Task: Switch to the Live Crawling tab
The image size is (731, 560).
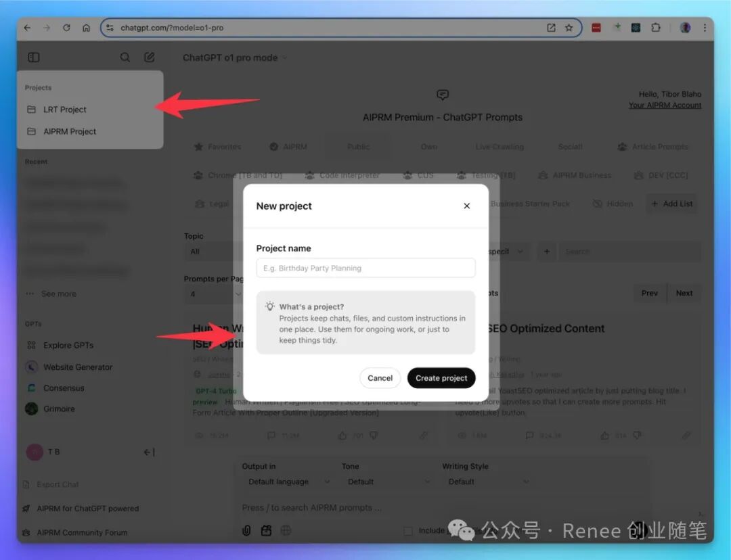Action: pos(500,147)
